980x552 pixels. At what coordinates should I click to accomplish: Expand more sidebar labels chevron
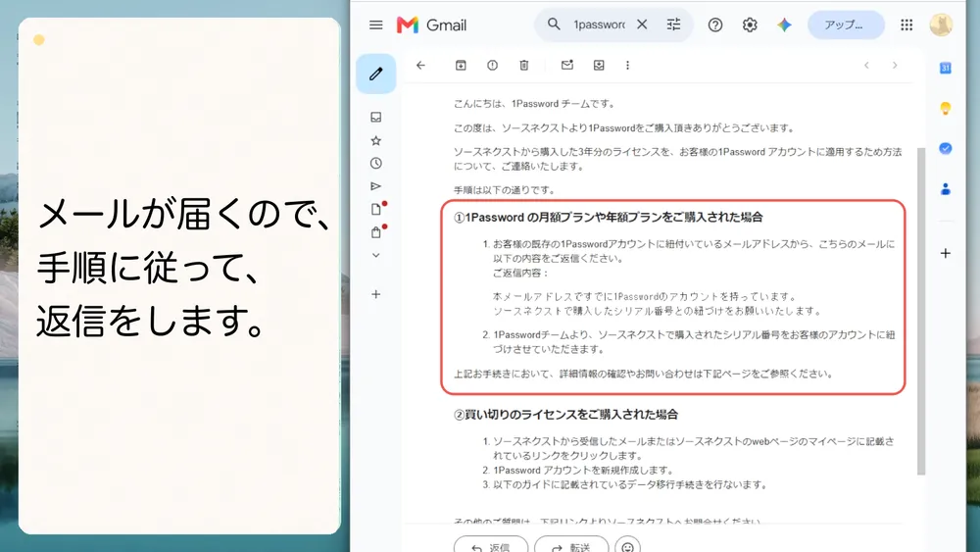(x=375, y=255)
